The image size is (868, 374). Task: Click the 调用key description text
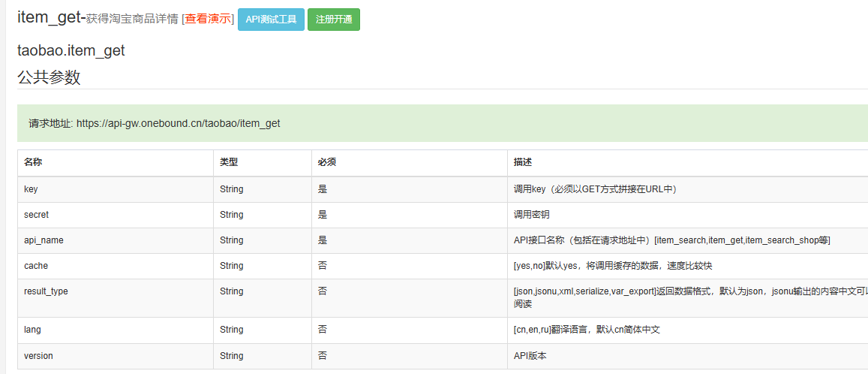coord(595,189)
